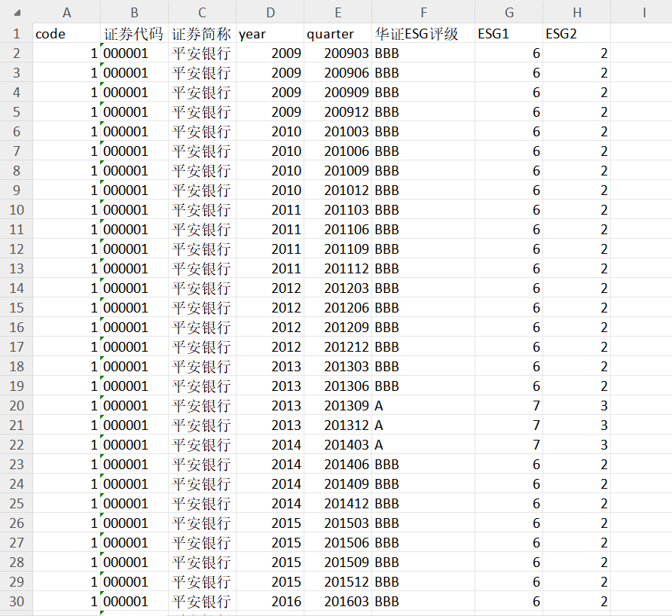Click the ESG1 value 7 in row 22
Screen dimensions: 672x616
[509, 444]
